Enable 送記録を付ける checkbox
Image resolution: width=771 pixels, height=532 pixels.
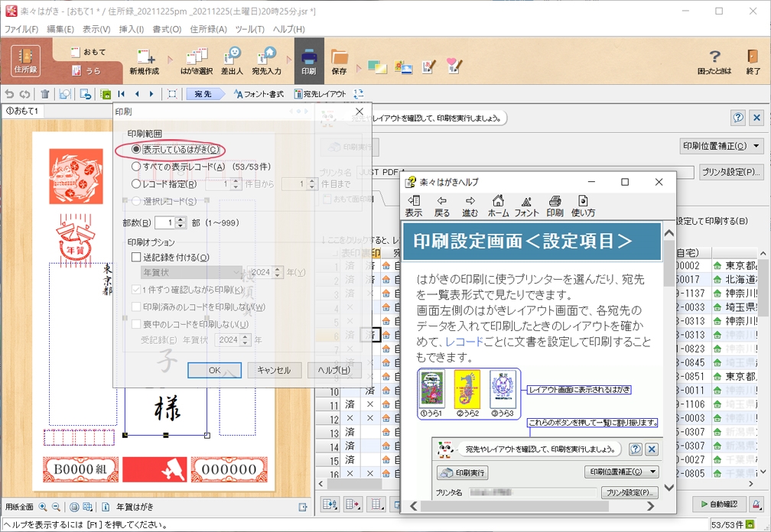point(136,258)
